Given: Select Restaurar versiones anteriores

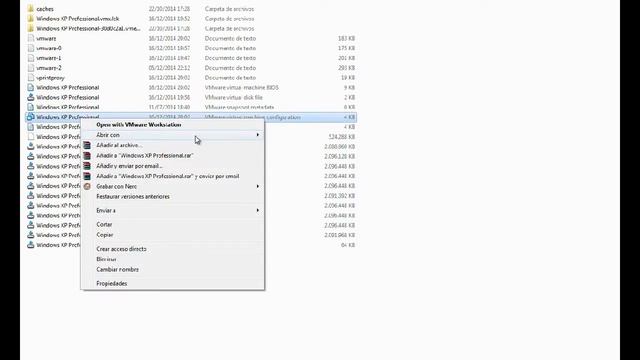Looking at the screenshot, I should pyautogui.click(x=133, y=196).
